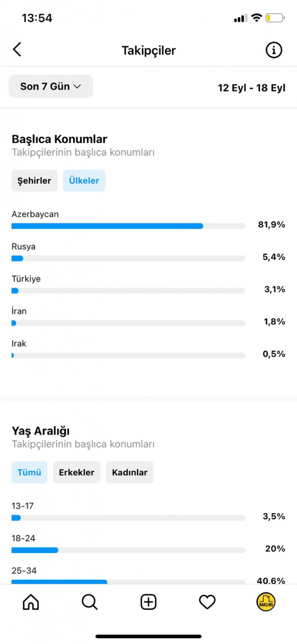297x644 pixels.
Task: Tap the battery indicator in status bar
Action: tap(275, 18)
